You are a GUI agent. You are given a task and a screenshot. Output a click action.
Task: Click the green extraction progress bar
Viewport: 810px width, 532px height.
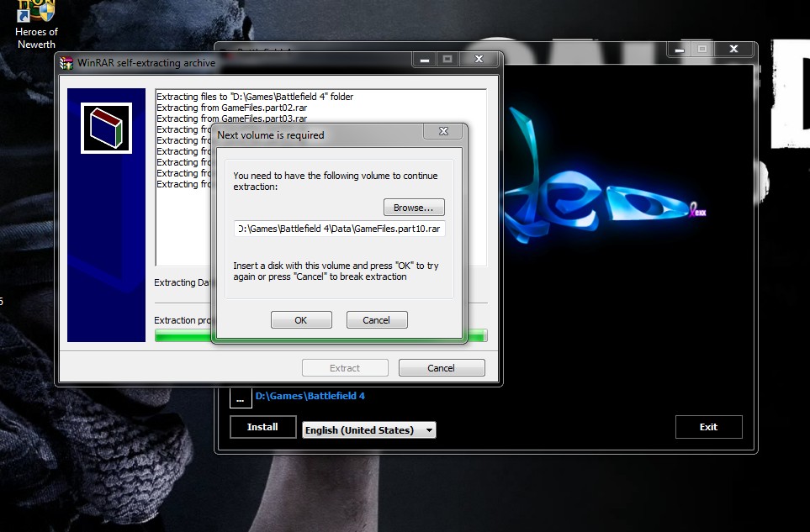pyautogui.click(x=475, y=335)
